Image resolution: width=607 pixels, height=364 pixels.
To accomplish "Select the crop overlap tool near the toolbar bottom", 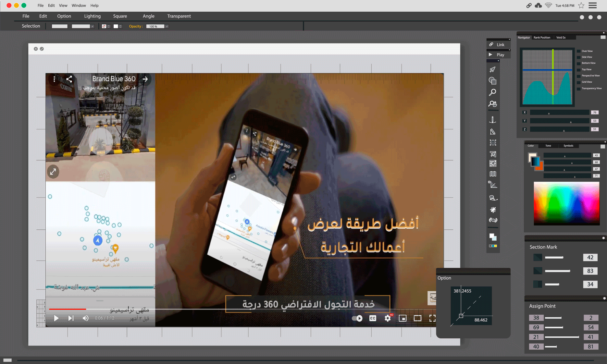I will point(493,209).
